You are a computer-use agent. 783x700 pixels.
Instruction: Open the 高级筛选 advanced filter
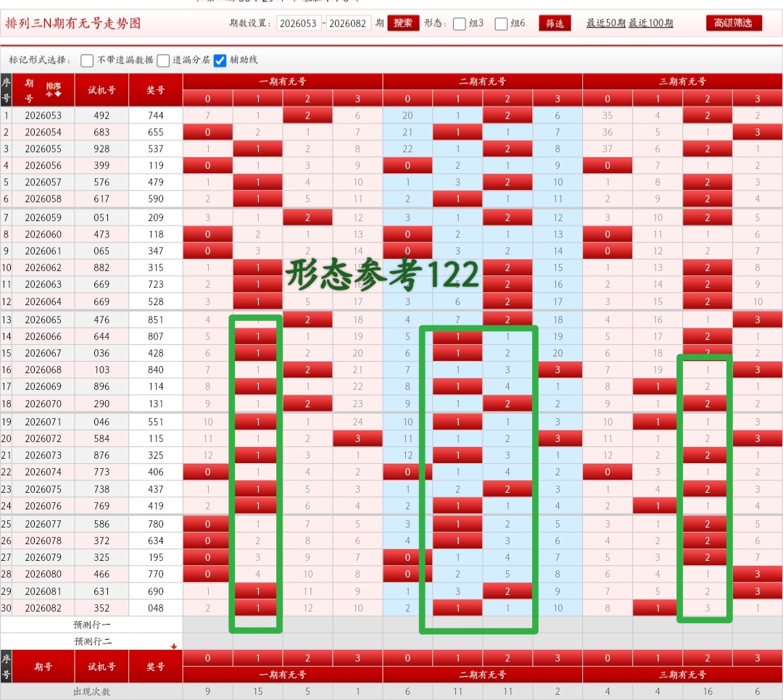click(734, 22)
